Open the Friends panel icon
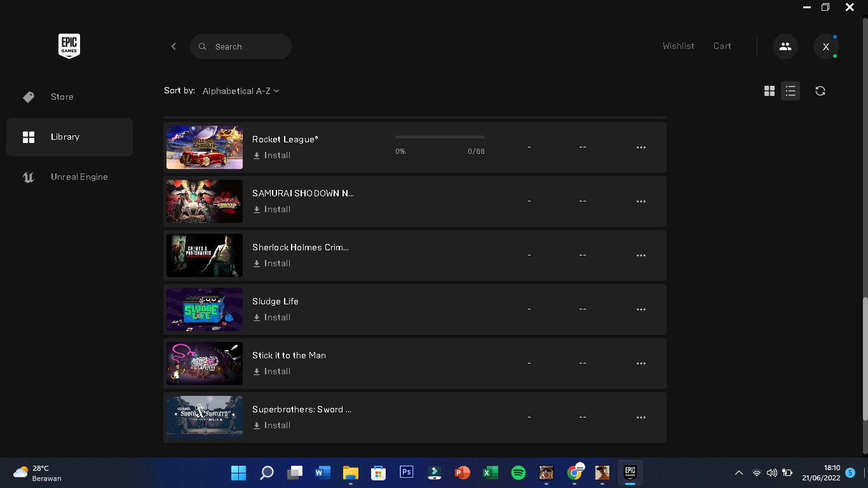The height and width of the screenshot is (488, 868). click(785, 46)
